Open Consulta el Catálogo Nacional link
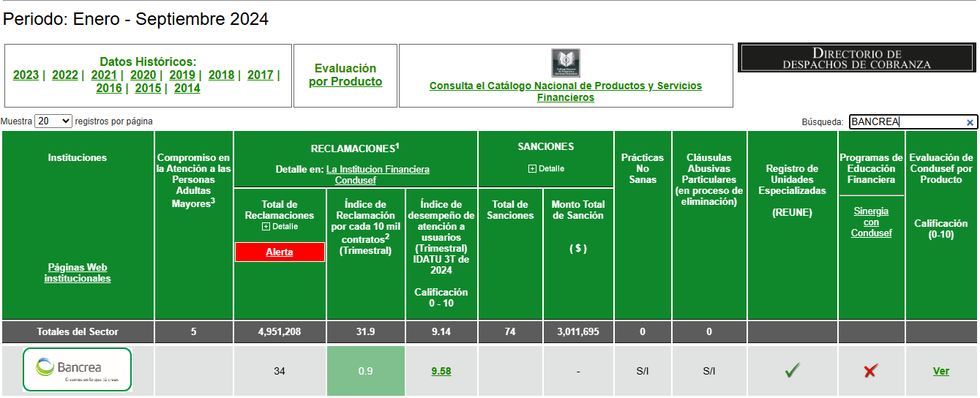Screen dimensions: 980x398 565,91
